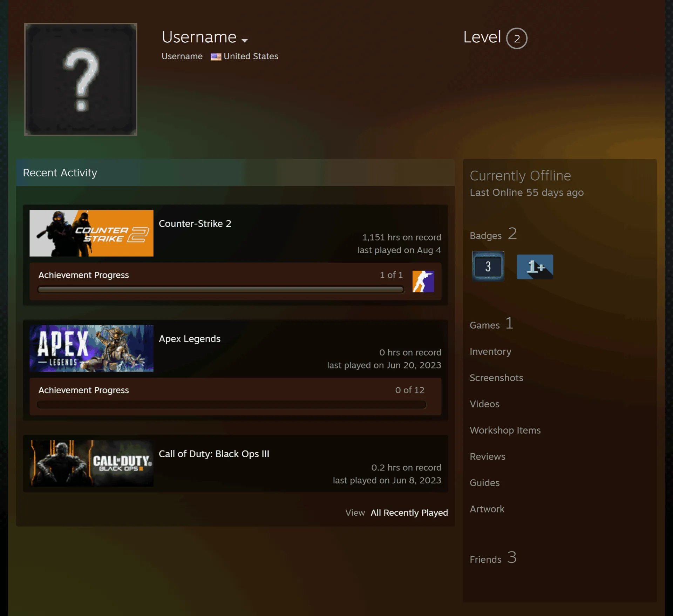Click the small Username text under the title
The width and height of the screenshot is (673, 616).
click(x=182, y=56)
